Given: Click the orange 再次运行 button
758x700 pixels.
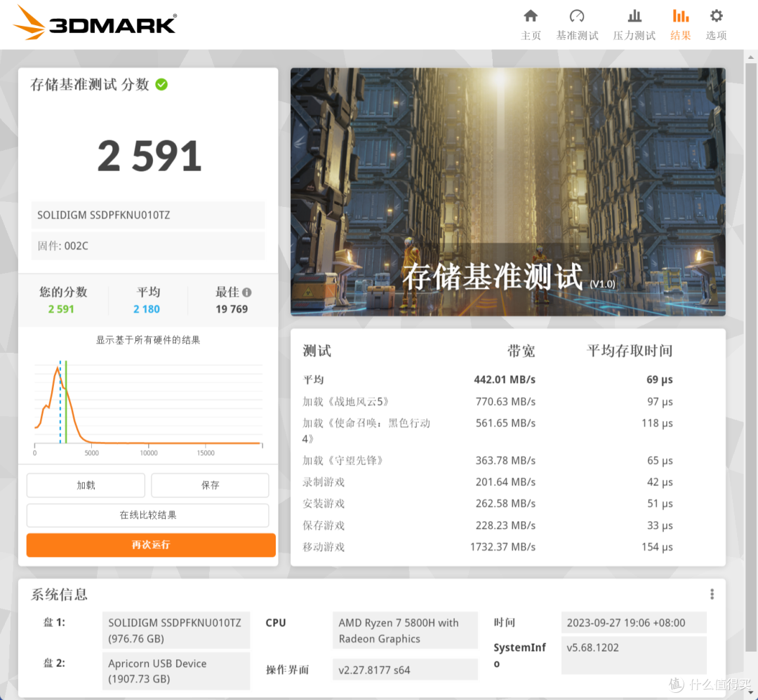Looking at the screenshot, I should click(151, 545).
